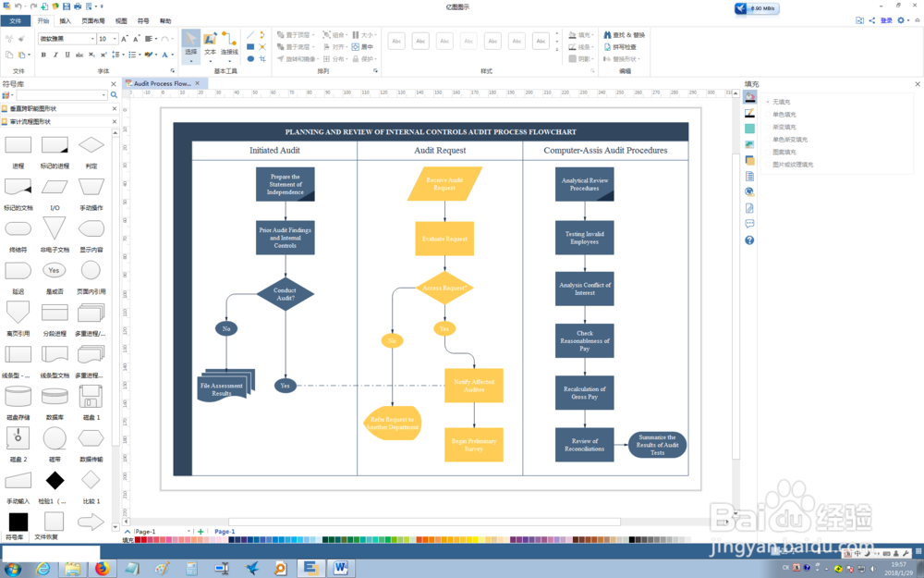The image size is (924, 578).
Task: Open the picture panel icon in right sidebar
Action: tap(749, 144)
